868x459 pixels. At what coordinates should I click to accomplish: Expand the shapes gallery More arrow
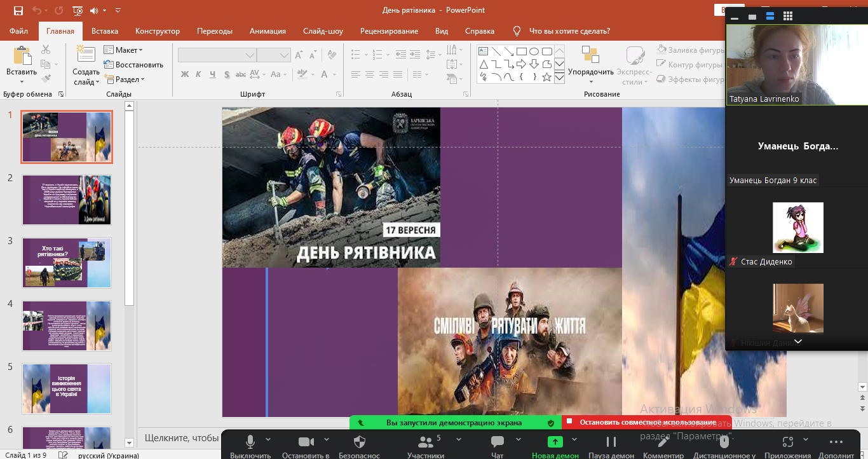[559, 78]
